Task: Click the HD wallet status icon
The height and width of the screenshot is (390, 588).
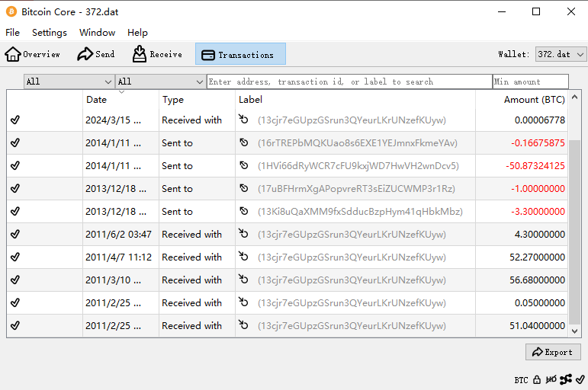Action: pyautogui.click(x=551, y=379)
